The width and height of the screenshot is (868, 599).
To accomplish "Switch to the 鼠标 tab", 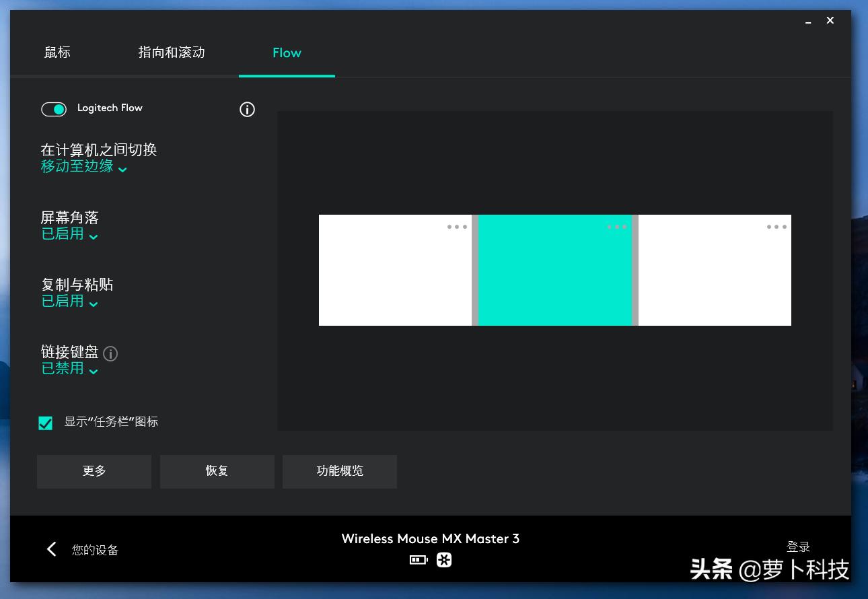I will point(57,52).
